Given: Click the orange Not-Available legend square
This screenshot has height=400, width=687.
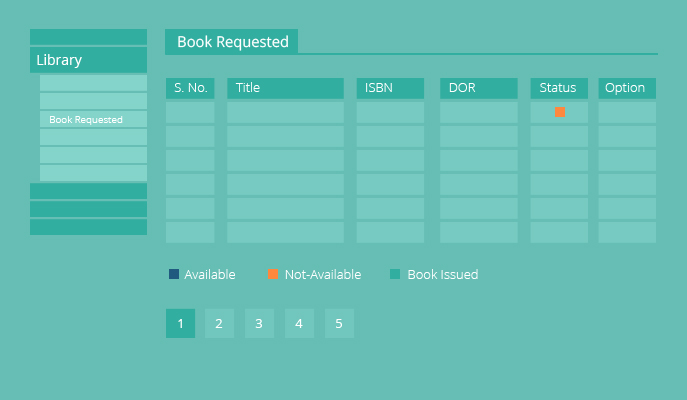Looking at the screenshot, I should coord(272,274).
